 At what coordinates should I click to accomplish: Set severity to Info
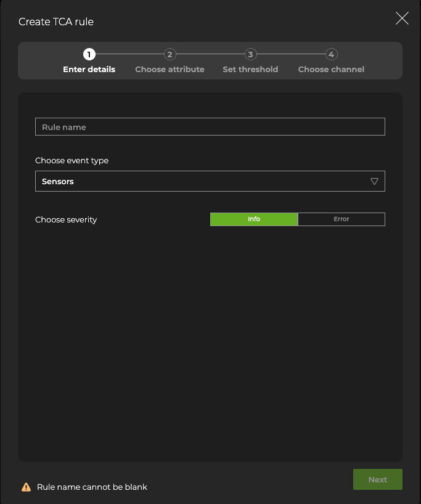coord(254,219)
